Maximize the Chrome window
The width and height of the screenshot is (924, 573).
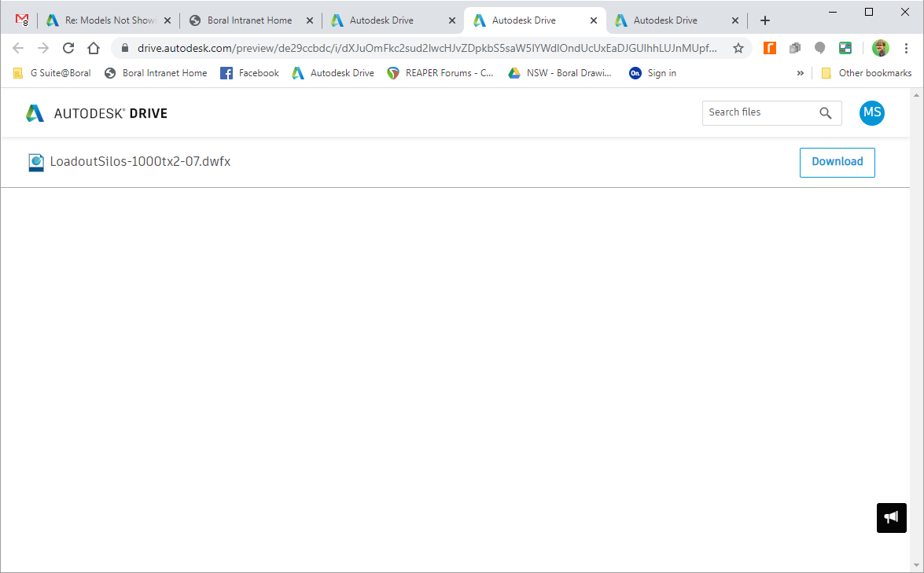click(869, 12)
